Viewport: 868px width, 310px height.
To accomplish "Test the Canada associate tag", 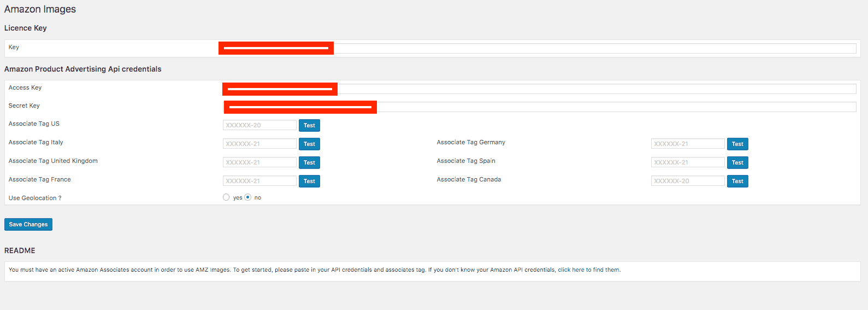I will pos(737,181).
